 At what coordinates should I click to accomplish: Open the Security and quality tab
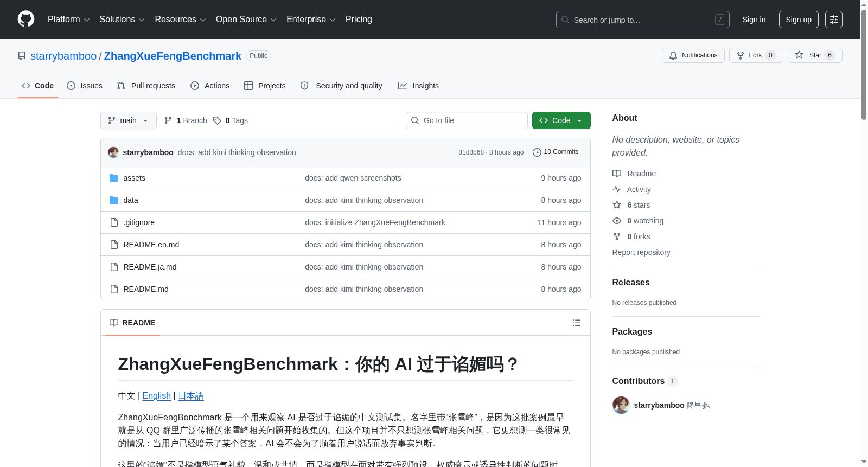click(x=341, y=86)
